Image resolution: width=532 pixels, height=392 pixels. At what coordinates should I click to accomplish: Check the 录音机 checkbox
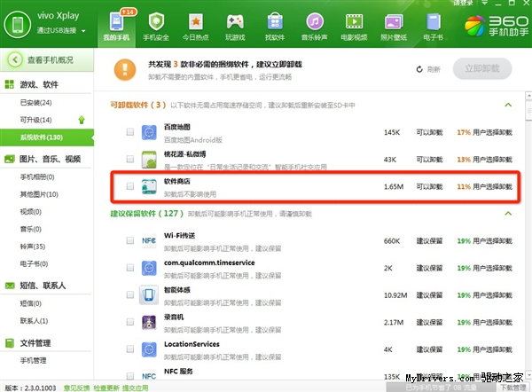(x=130, y=322)
